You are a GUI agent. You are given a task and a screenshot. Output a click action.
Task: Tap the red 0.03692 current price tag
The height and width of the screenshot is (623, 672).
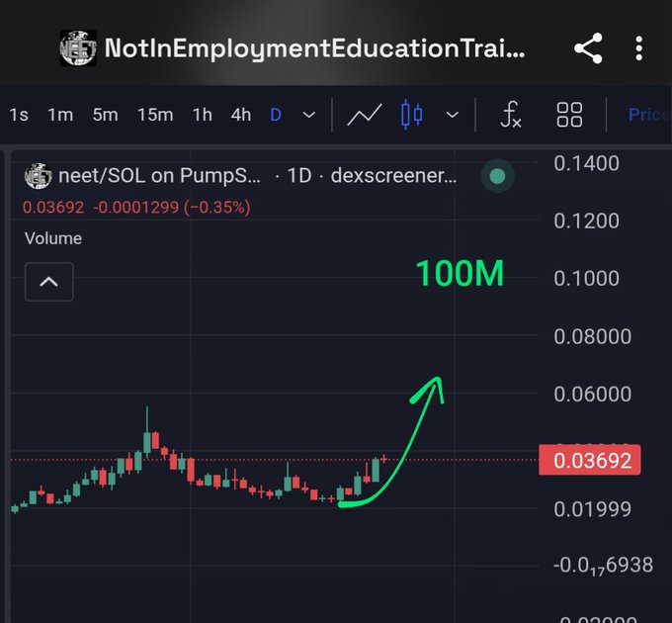pyautogui.click(x=590, y=461)
